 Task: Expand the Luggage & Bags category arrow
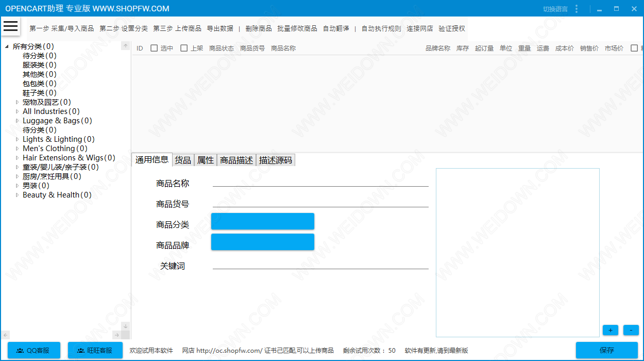click(x=17, y=121)
